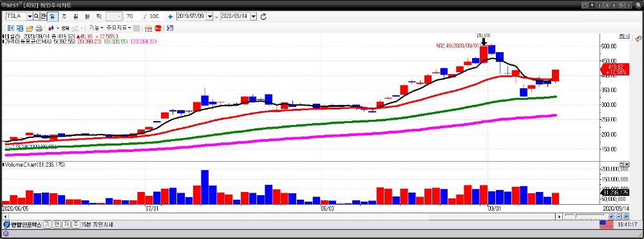Click the blue plus icon beside 300
The height and width of the screenshot is (239, 644).
point(170,16)
